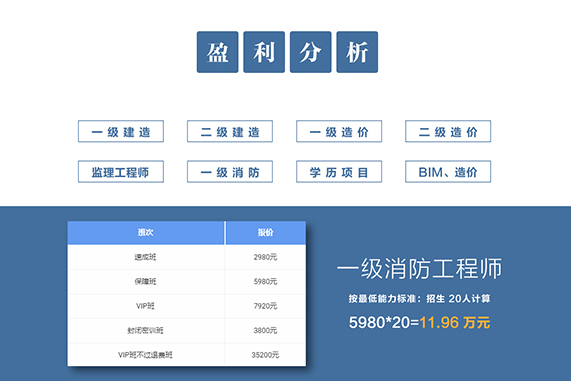This screenshot has width=571, height=381.
Task: Click the 一级消防工程师 heading
Action: point(420,268)
